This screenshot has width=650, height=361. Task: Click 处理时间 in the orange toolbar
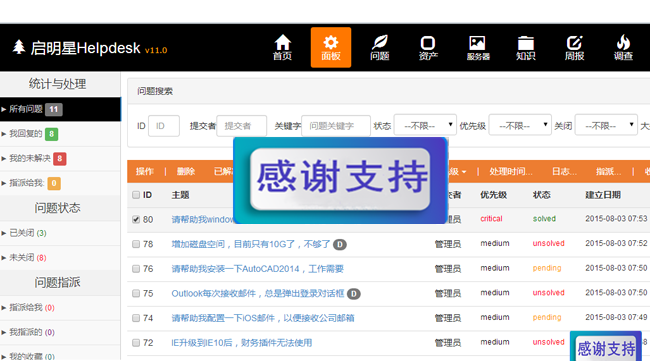pos(511,172)
